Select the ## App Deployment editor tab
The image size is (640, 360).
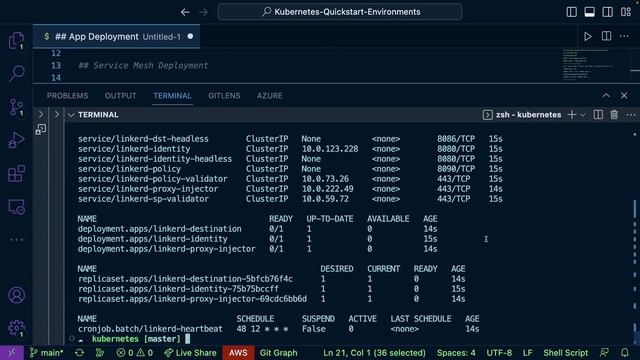click(116, 37)
